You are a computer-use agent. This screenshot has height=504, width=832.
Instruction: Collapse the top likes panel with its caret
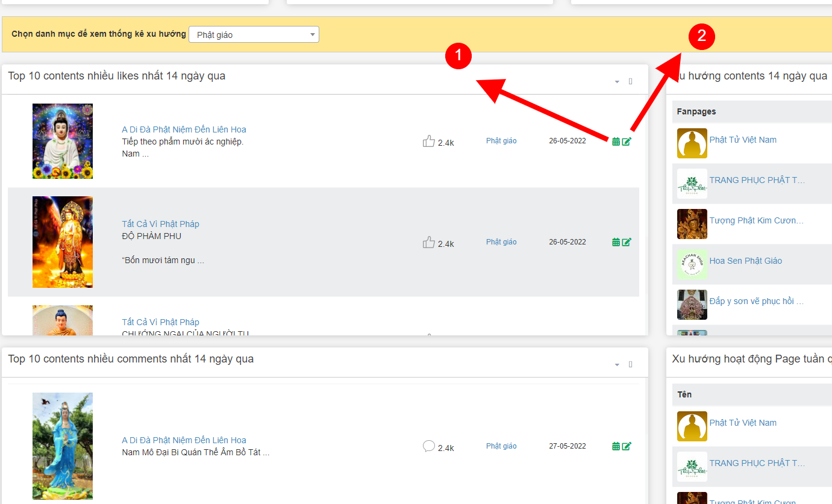[x=617, y=82]
